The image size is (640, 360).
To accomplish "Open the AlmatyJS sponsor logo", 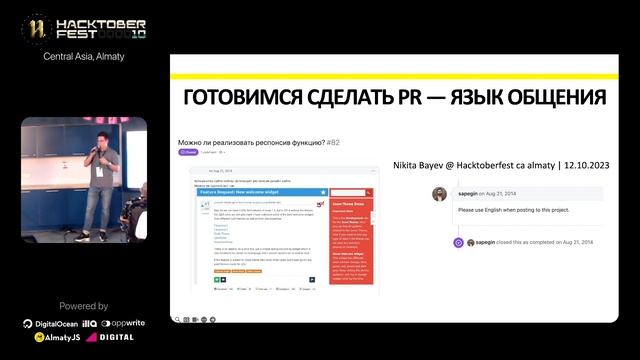I will coord(58,338).
